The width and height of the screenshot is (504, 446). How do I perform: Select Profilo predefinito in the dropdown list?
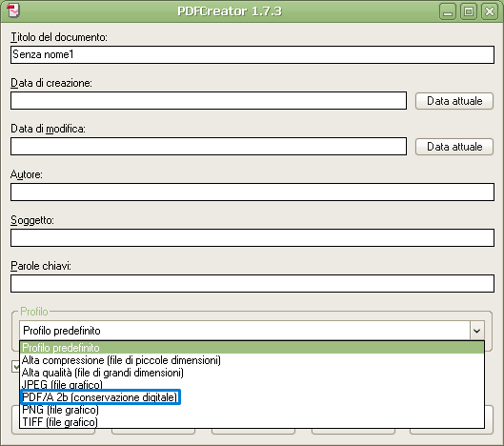(252, 348)
